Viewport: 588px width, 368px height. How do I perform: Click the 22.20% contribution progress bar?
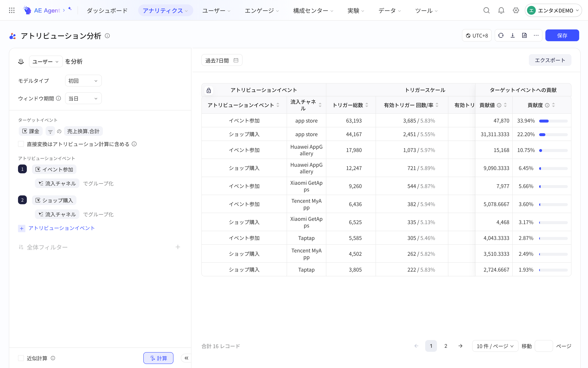click(x=553, y=135)
